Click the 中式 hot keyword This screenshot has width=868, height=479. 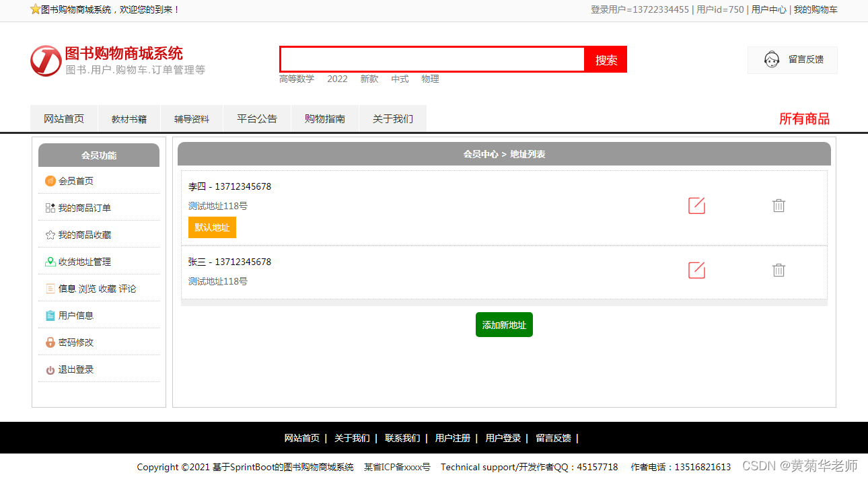click(400, 79)
